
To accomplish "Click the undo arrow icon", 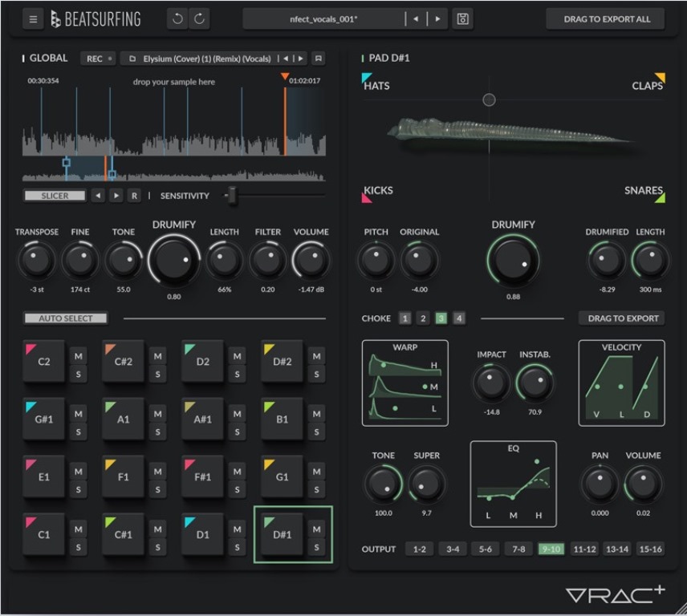I will pos(177,18).
